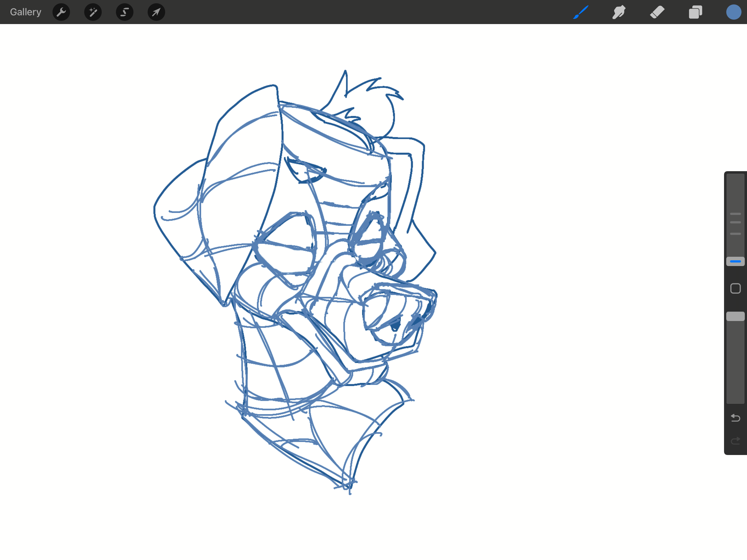
Task: Jump to the topmost brush size notch
Action: tap(735, 214)
